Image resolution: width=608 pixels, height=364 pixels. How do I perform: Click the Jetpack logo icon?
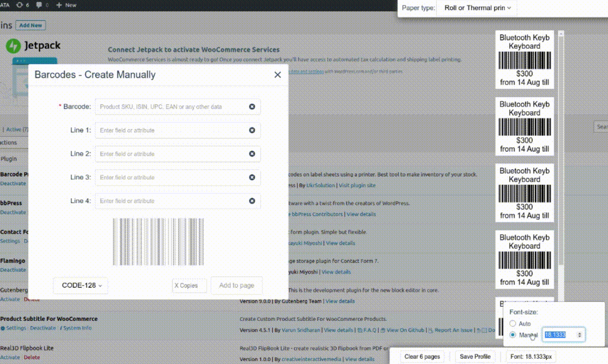13,46
